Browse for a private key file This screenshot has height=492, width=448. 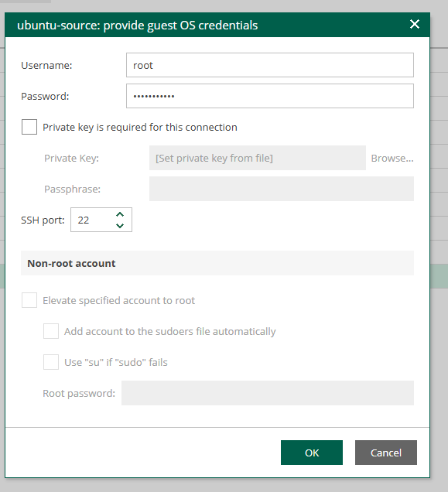point(392,158)
